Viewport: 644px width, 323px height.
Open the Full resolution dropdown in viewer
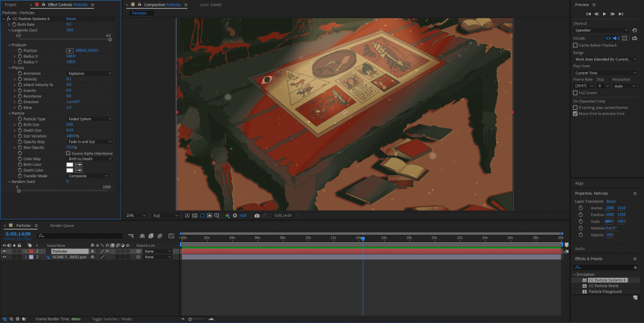point(165,216)
